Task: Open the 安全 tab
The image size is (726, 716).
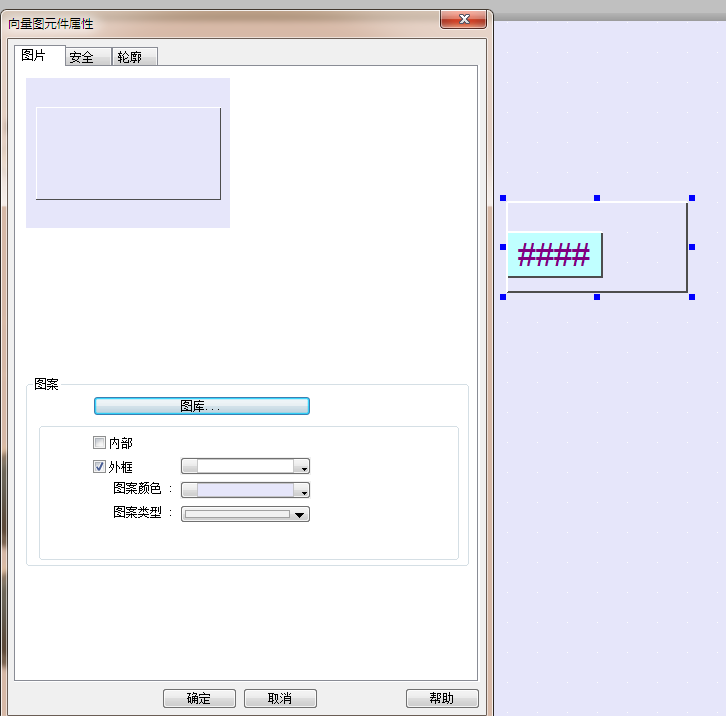Action: 81,58
